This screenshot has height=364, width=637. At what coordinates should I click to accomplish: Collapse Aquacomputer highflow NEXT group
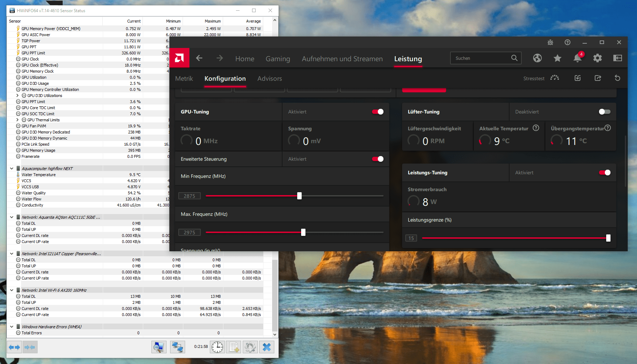point(11,169)
